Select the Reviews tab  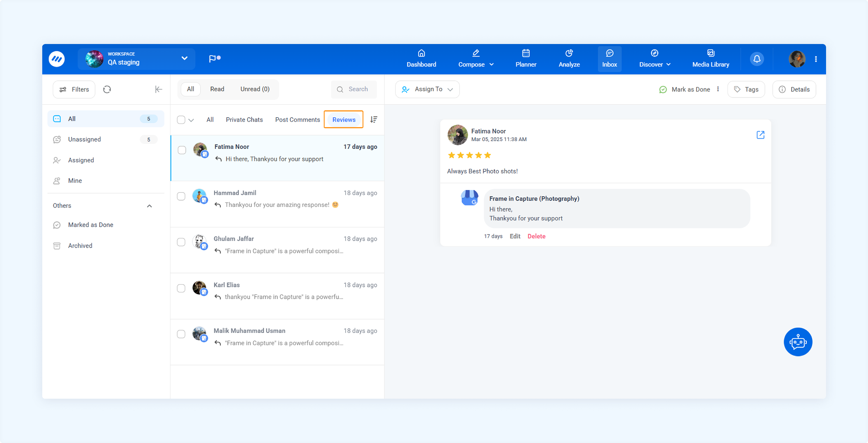point(344,120)
